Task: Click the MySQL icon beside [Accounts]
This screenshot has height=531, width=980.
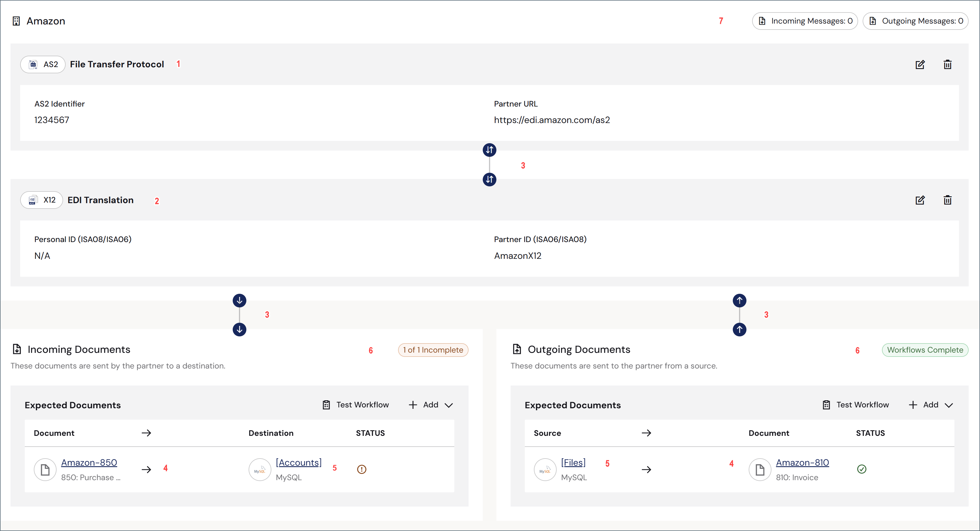Action: coord(259,470)
